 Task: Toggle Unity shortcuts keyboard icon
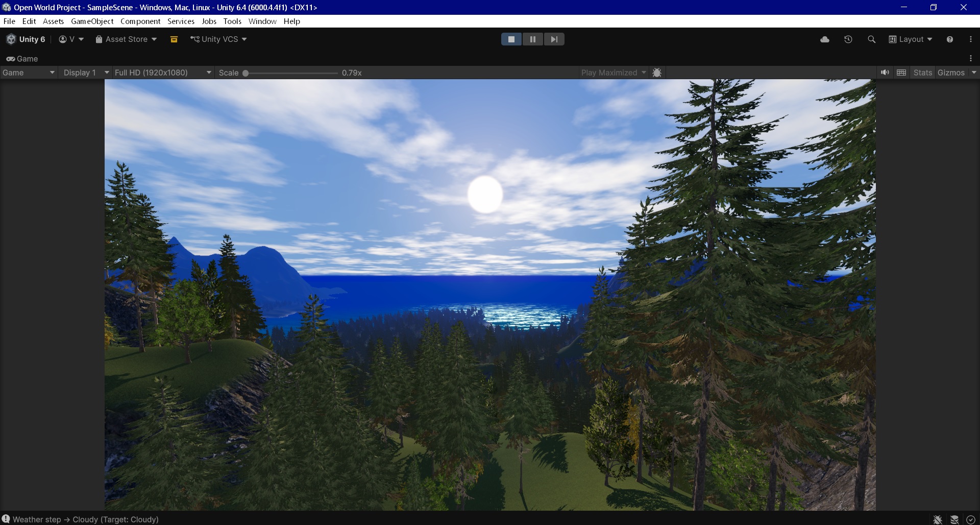901,73
